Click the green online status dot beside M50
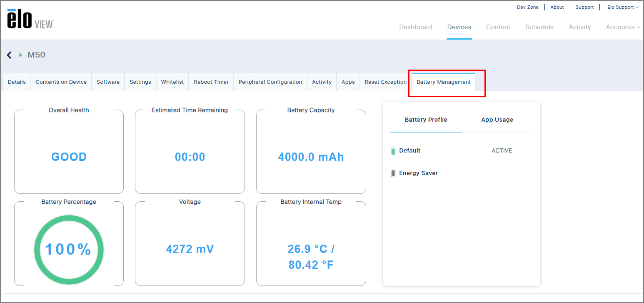This screenshot has width=644, height=303. (20, 55)
